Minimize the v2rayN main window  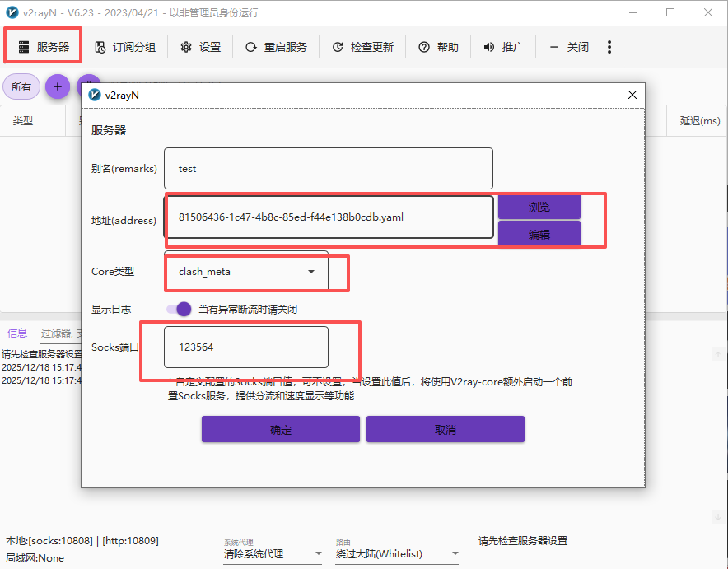click(632, 12)
